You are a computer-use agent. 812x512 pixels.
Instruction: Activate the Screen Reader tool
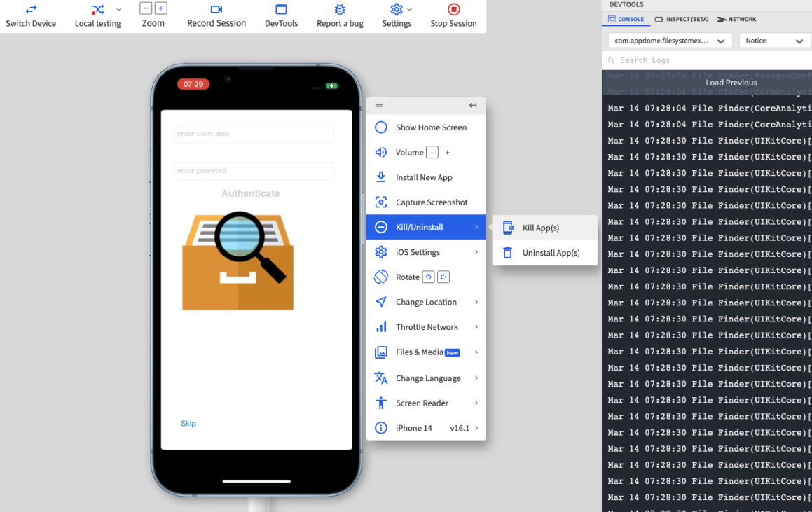click(422, 403)
